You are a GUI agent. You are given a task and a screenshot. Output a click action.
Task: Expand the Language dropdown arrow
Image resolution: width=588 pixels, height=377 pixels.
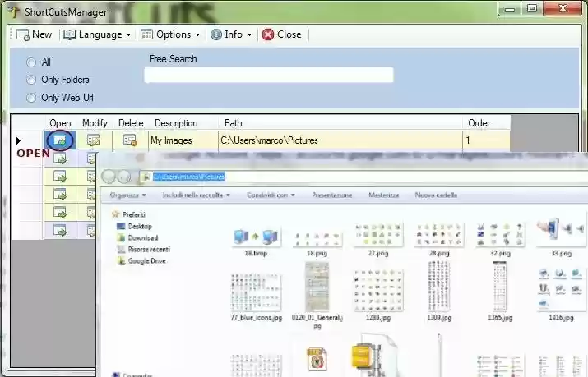point(128,34)
